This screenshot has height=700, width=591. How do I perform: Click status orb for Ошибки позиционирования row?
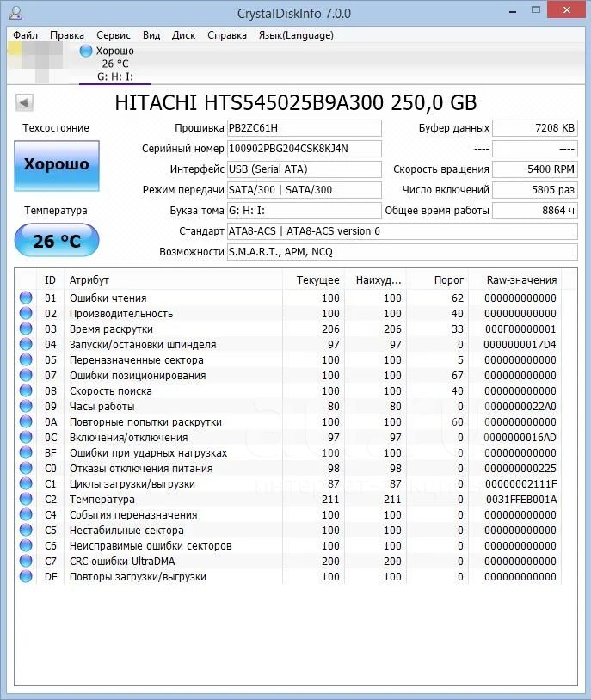pos(26,375)
